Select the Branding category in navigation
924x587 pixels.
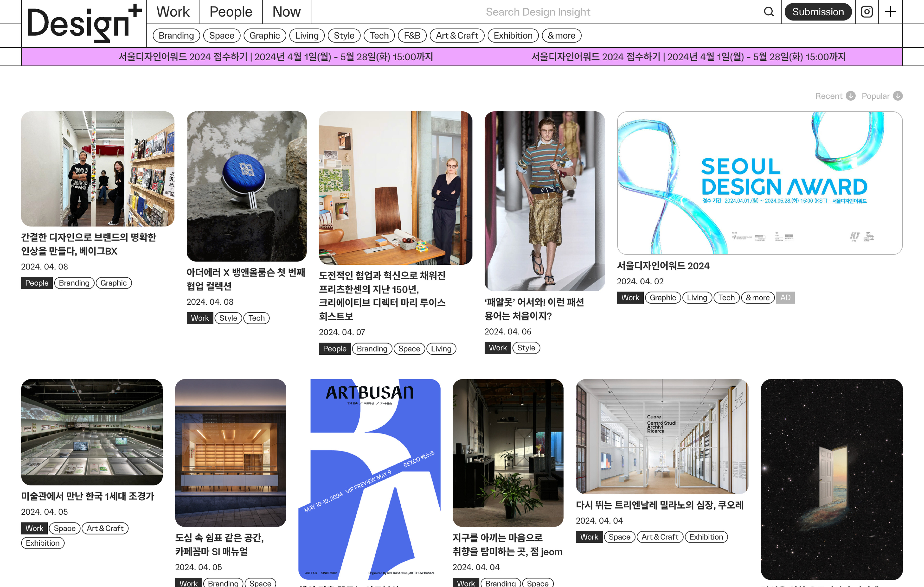(176, 36)
